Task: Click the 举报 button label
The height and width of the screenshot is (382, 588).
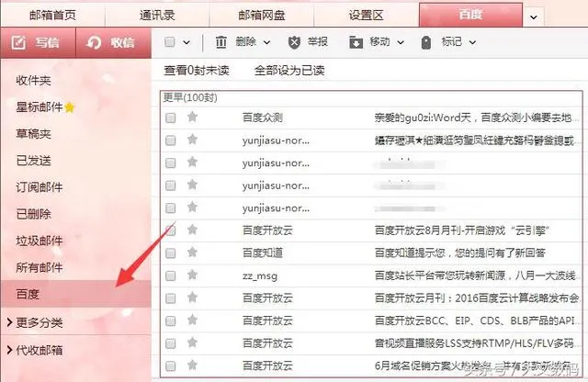Action: pos(318,41)
